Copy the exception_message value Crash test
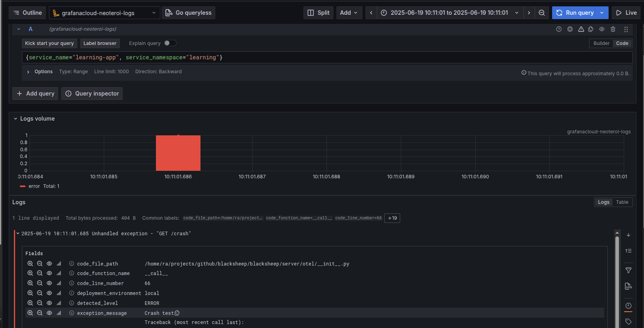The image size is (644, 328). [177, 313]
